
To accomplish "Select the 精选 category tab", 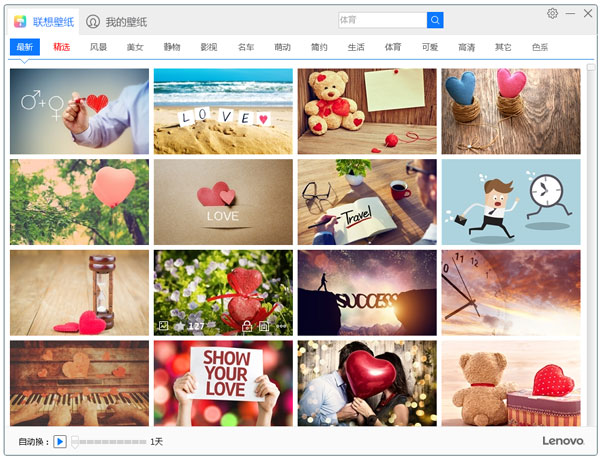I will click(62, 47).
